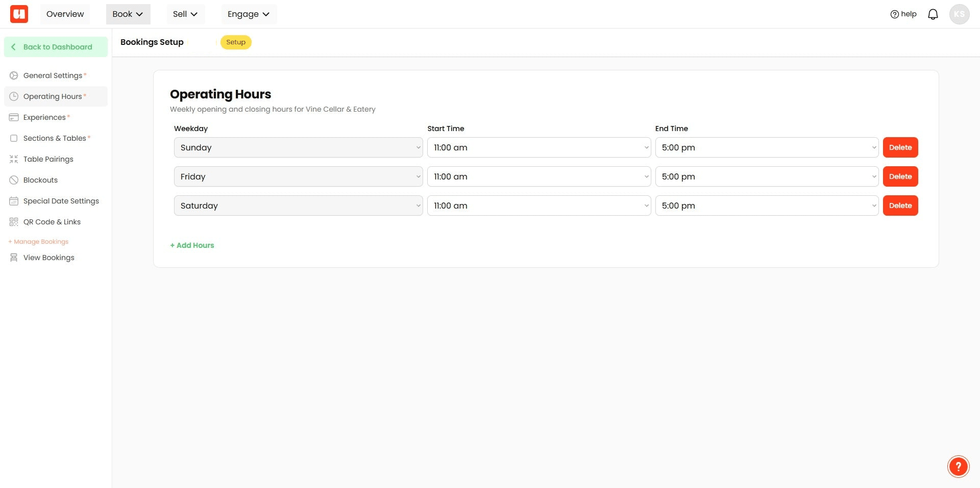Screen dimensions: 980x488
Task: Click the Operating Hours clock icon
Action: coord(14,96)
